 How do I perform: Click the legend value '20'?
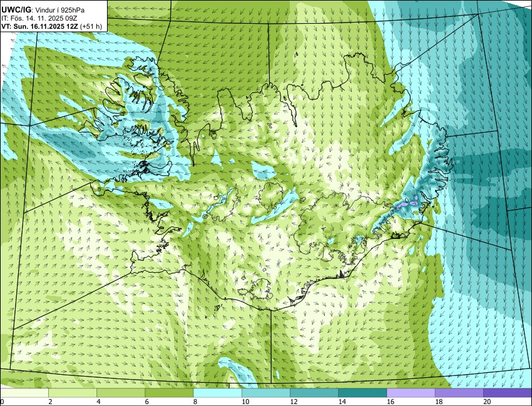coord(487,402)
